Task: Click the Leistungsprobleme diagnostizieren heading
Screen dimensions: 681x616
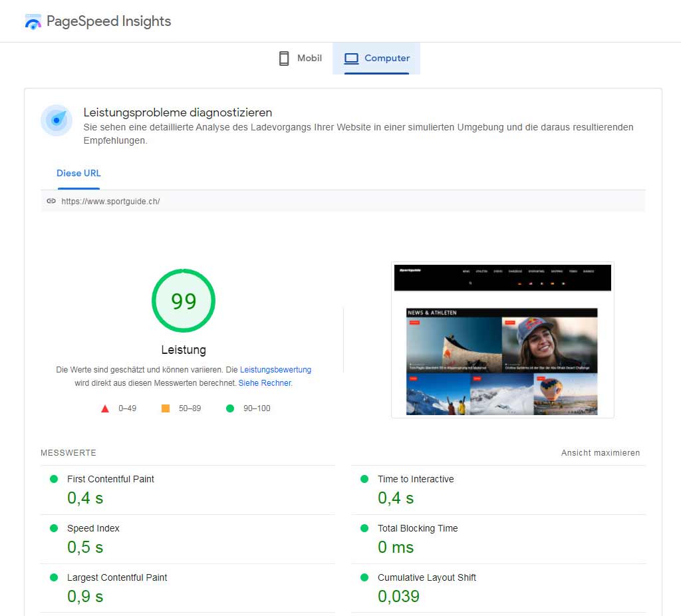Action: point(178,112)
